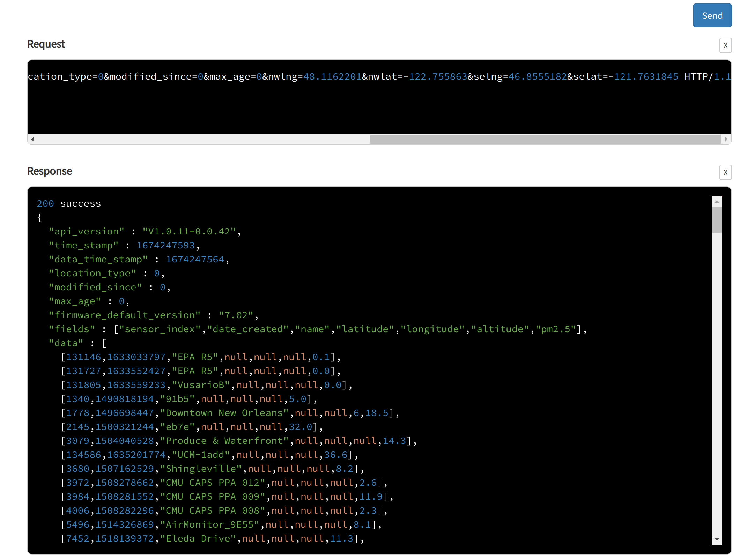Click the nwlat value -122.755863 in request
Screen dimensions: 747x560
[435, 76]
